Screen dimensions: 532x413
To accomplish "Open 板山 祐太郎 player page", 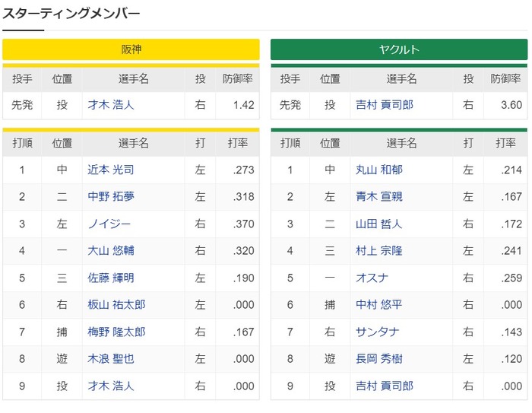I will [116, 305].
